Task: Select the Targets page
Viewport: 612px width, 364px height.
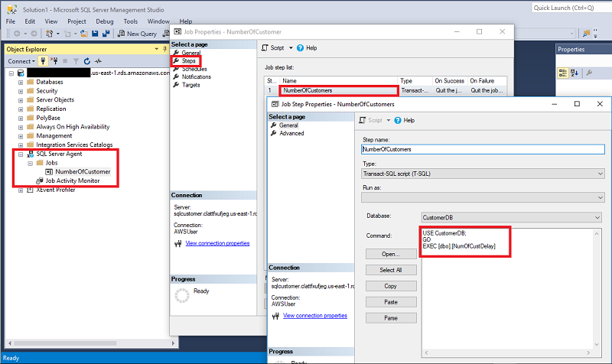Action: pos(190,85)
